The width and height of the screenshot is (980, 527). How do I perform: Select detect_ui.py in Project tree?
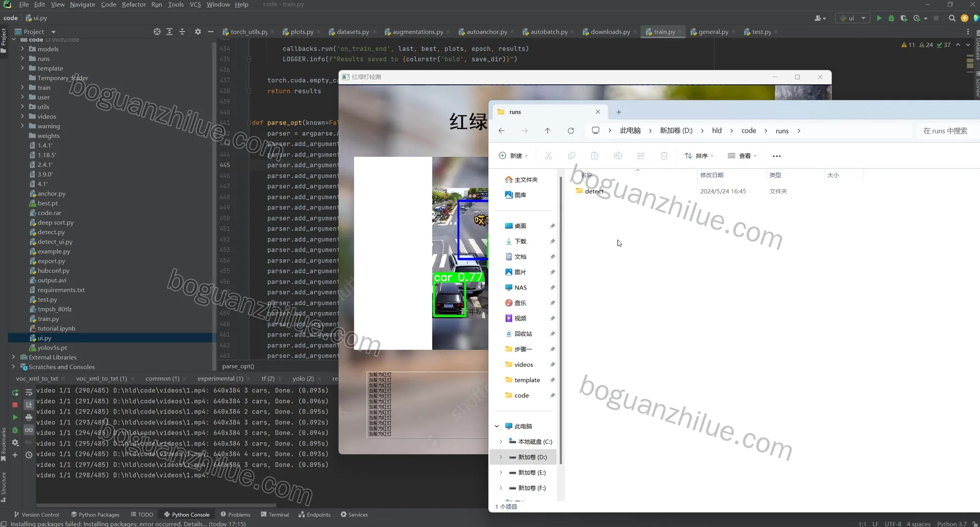pos(55,242)
